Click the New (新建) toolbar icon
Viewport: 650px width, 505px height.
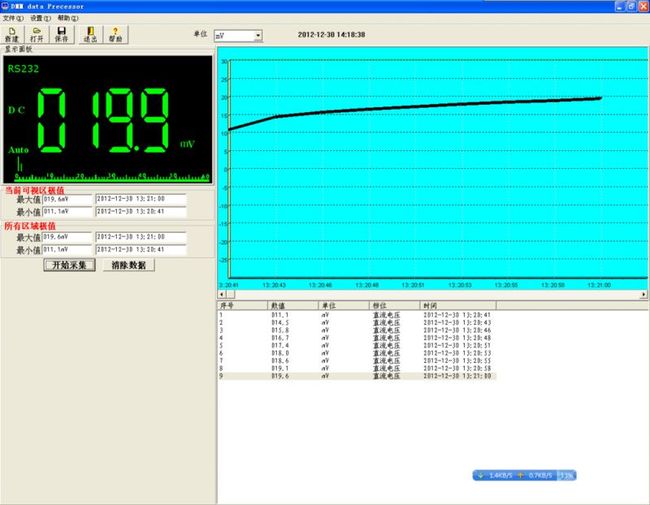coord(12,35)
